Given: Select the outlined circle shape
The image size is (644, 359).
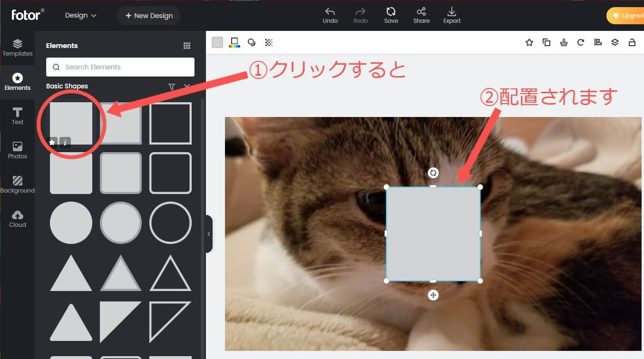Looking at the screenshot, I should tap(171, 223).
